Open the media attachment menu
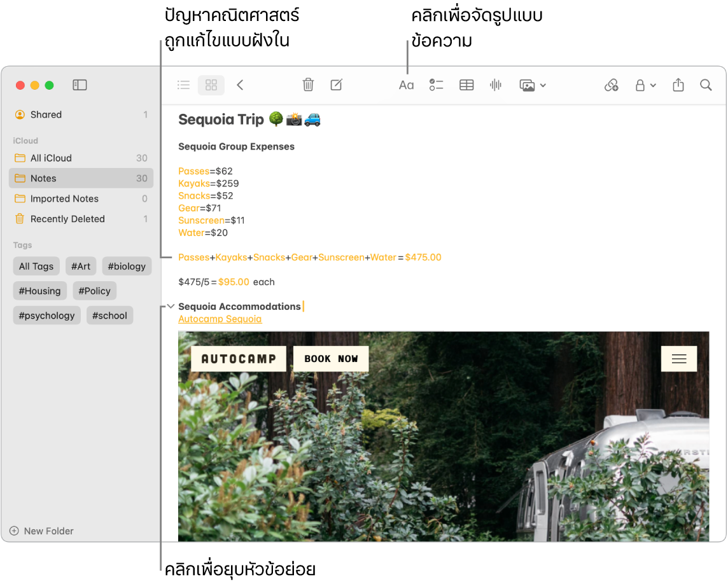 pos(533,85)
